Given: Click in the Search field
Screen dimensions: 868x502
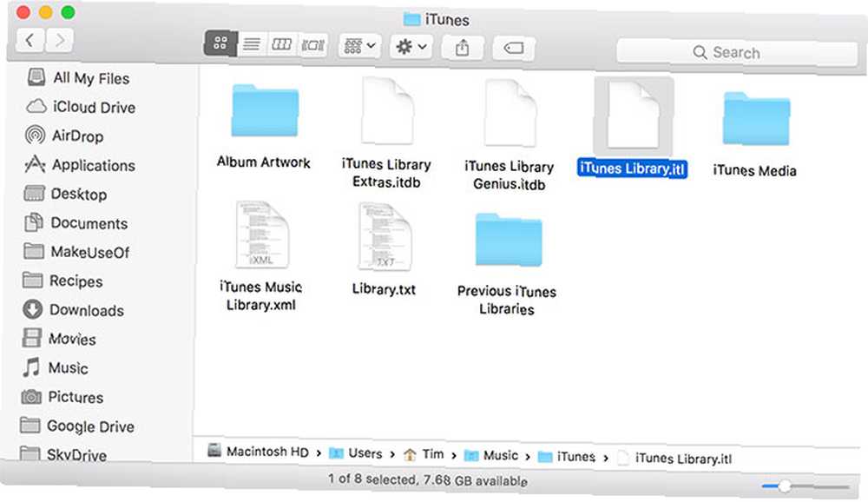Looking at the screenshot, I should click(x=736, y=53).
